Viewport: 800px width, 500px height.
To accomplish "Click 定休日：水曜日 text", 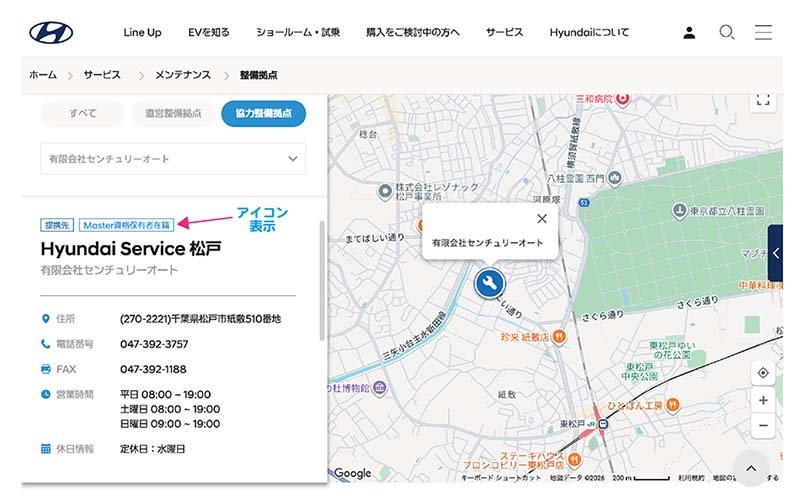I will [153, 449].
